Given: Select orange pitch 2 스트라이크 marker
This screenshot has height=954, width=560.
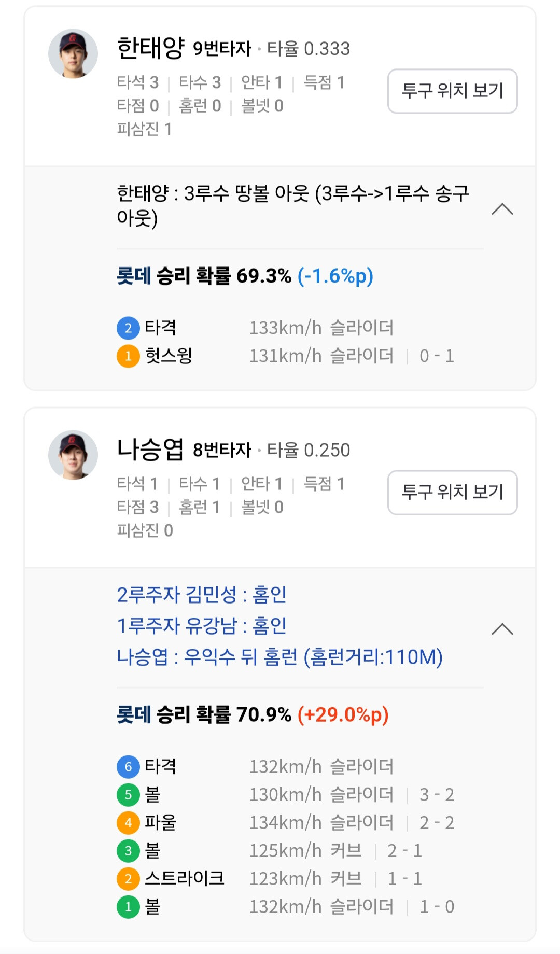Looking at the screenshot, I should [128, 878].
